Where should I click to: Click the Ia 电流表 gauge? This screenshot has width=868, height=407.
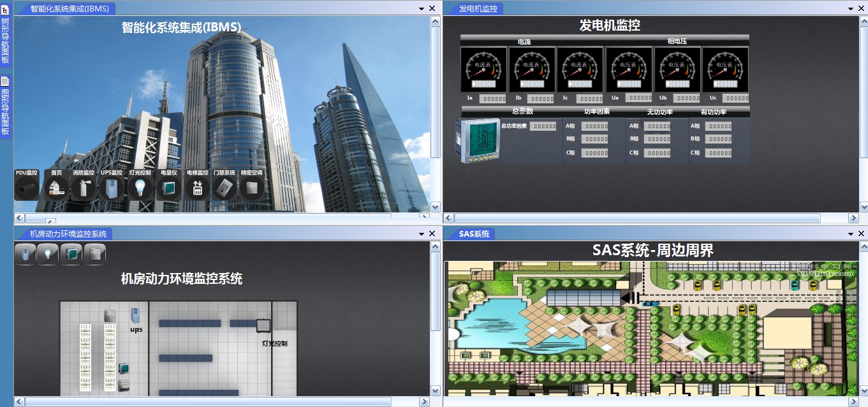tap(483, 69)
